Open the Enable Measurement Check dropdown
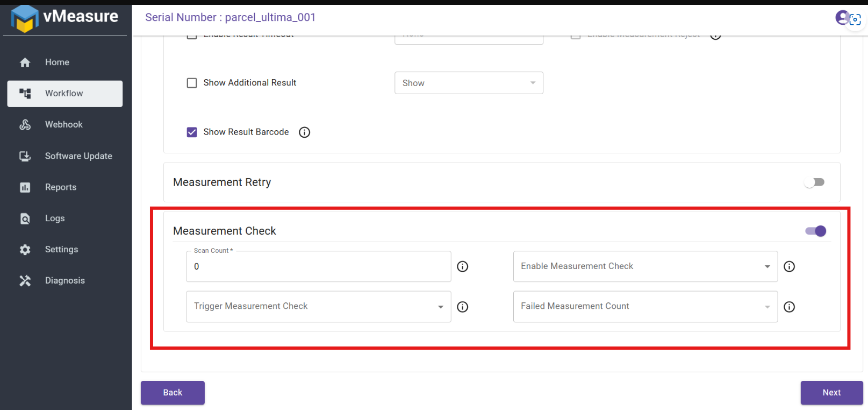 [x=645, y=266]
